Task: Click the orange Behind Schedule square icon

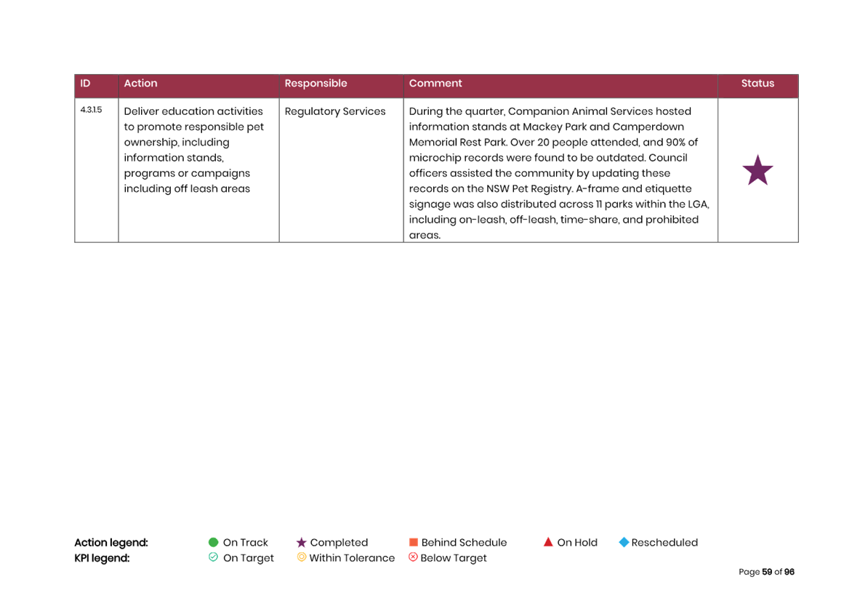Action: click(414, 543)
